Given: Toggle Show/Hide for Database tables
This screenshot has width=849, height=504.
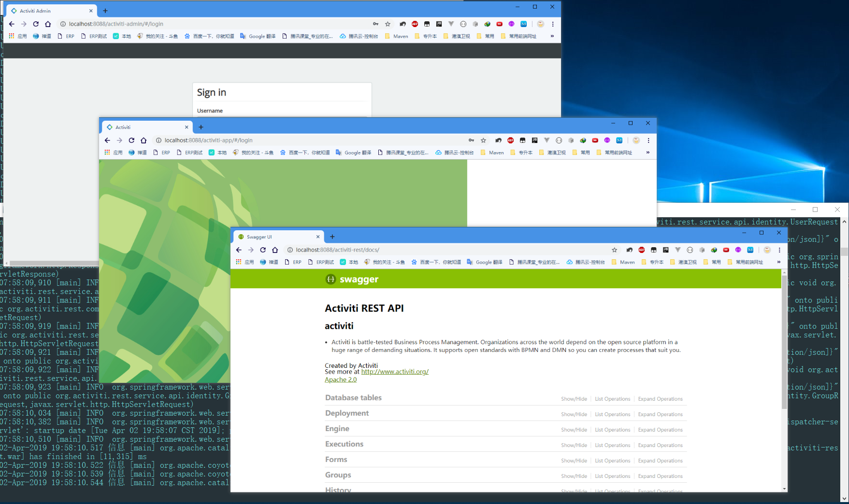Looking at the screenshot, I should coord(574,399).
